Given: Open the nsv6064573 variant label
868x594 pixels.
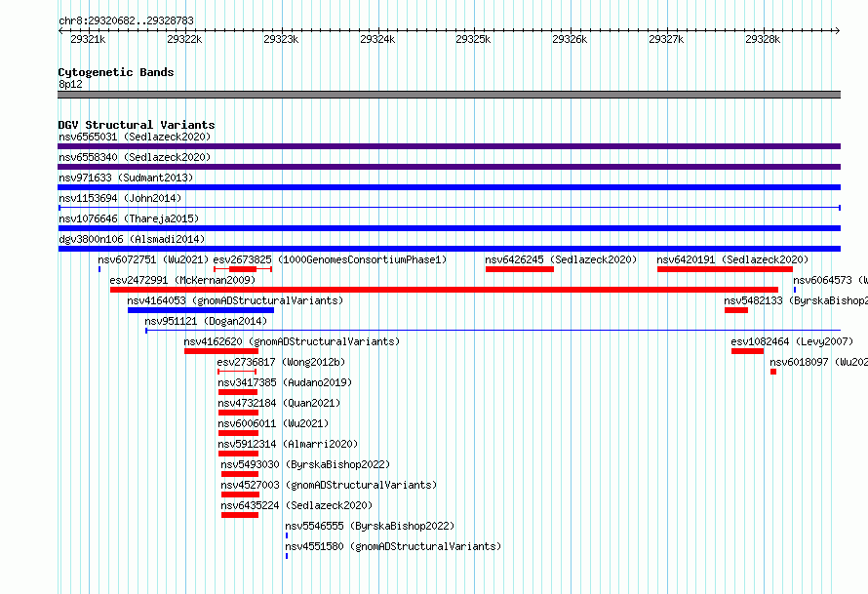Looking at the screenshot, I should [830, 280].
